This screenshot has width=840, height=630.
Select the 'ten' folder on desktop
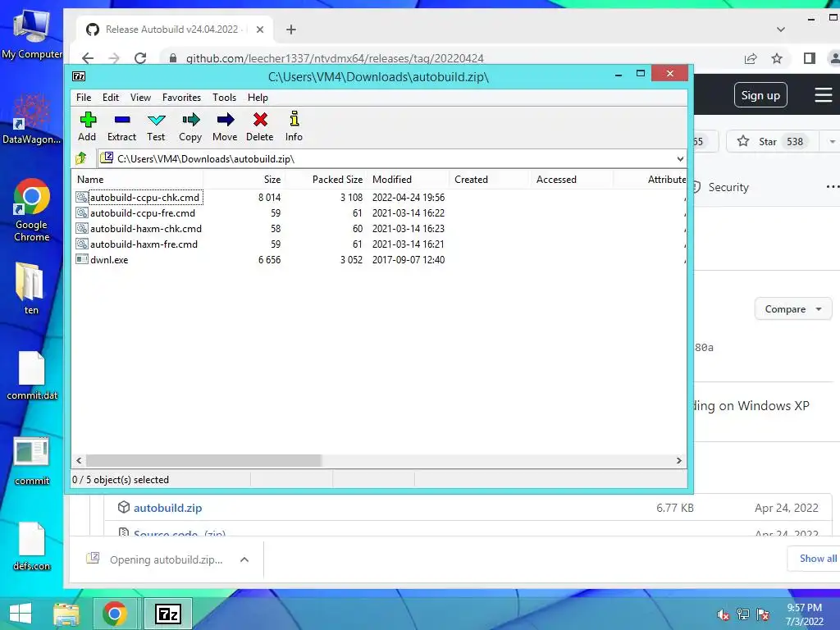tap(30, 288)
